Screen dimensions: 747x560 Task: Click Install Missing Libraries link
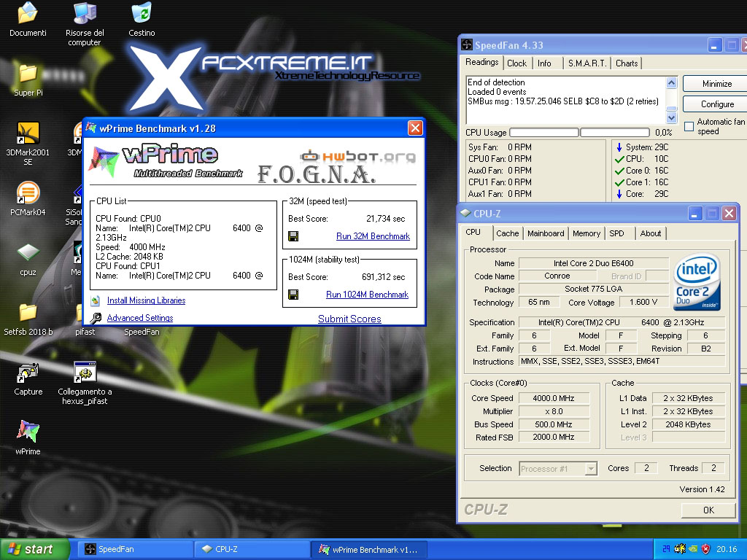[x=146, y=300]
